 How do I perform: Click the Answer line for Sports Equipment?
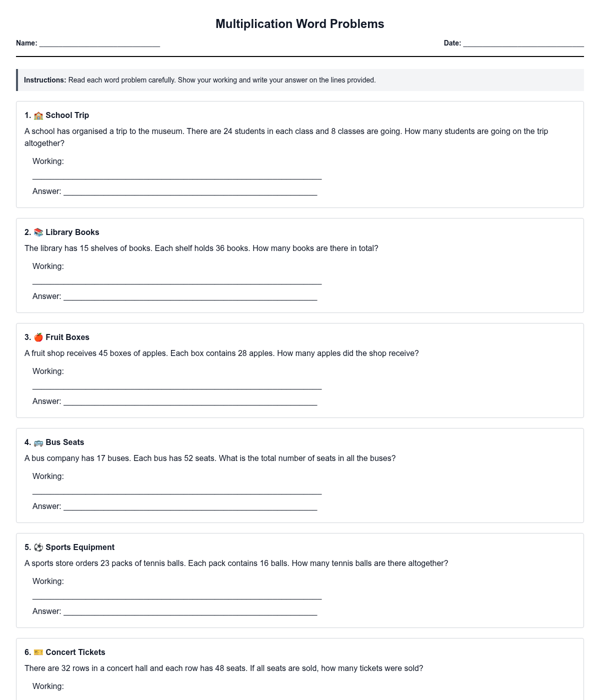click(x=190, y=611)
